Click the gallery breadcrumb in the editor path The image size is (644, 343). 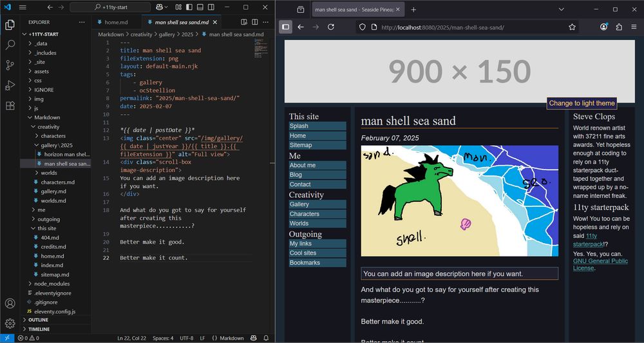click(167, 35)
